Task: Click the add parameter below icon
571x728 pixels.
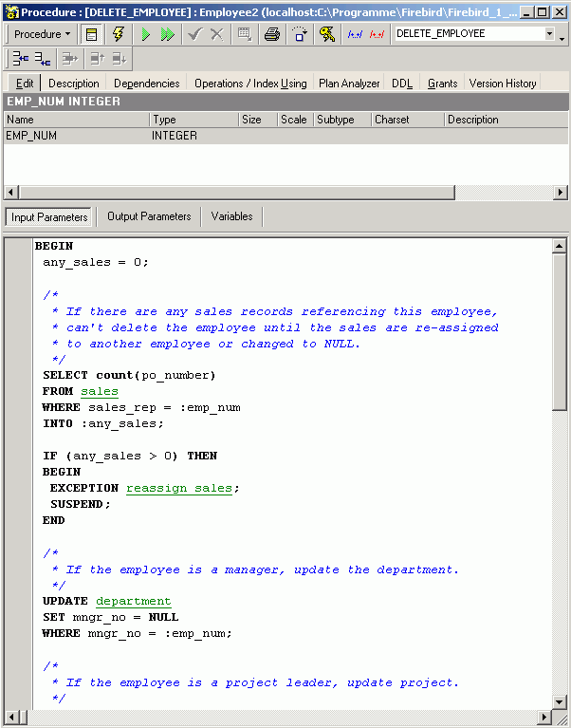Action: coord(43,59)
